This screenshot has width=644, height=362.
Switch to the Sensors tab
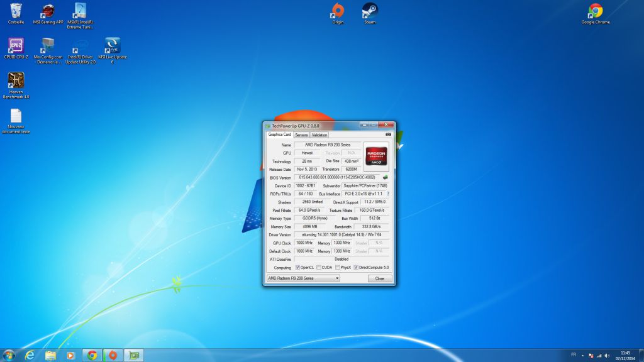click(301, 135)
